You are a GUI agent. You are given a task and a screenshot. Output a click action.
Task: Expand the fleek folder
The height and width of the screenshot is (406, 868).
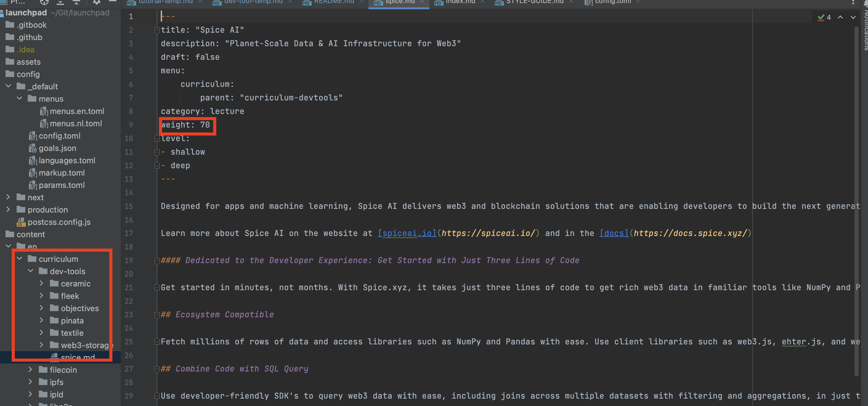(42, 295)
